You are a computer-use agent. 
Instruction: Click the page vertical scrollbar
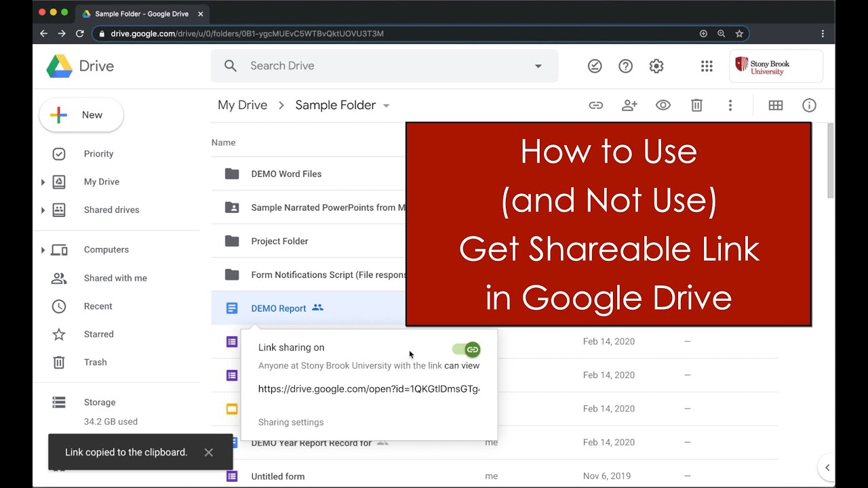(x=831, y=161)
